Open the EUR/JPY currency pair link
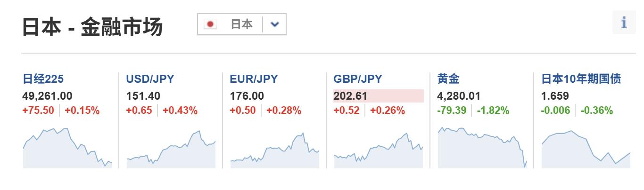 tap(254, 79)
